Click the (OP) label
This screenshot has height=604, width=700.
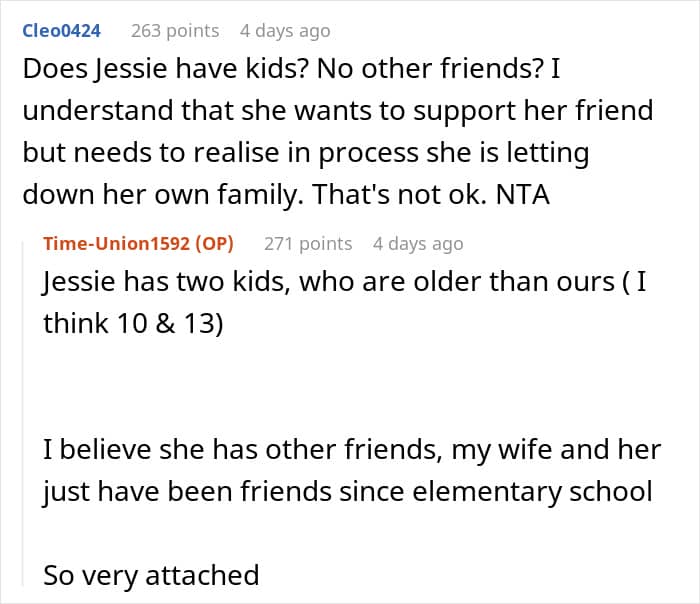point(215,243)
